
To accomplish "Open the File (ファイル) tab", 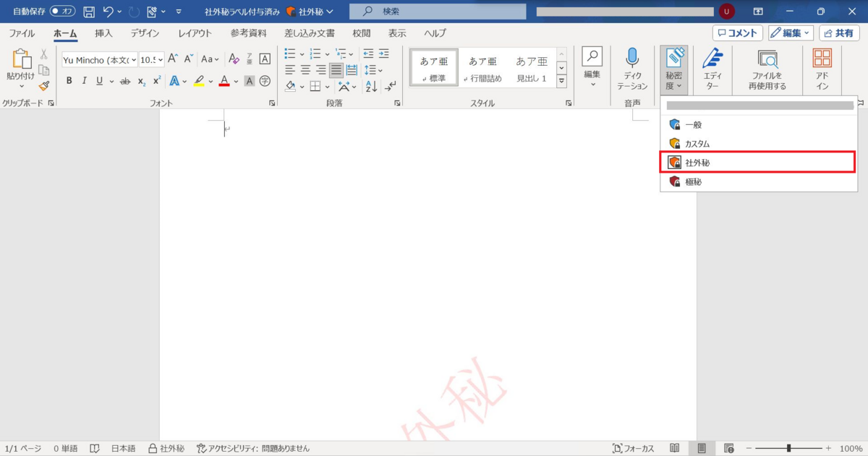I will click(x=22, y=33).
